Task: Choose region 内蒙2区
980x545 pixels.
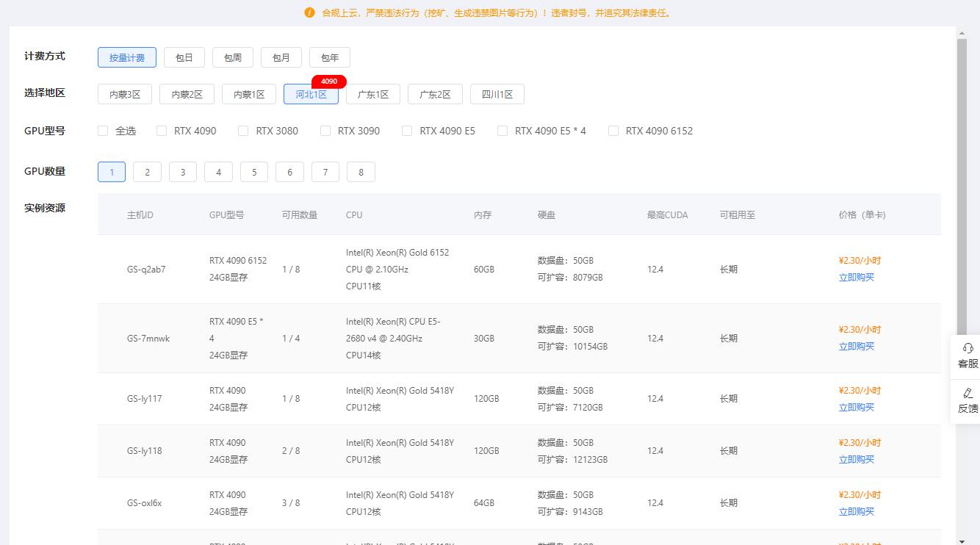Action: [x=187, y=94]
